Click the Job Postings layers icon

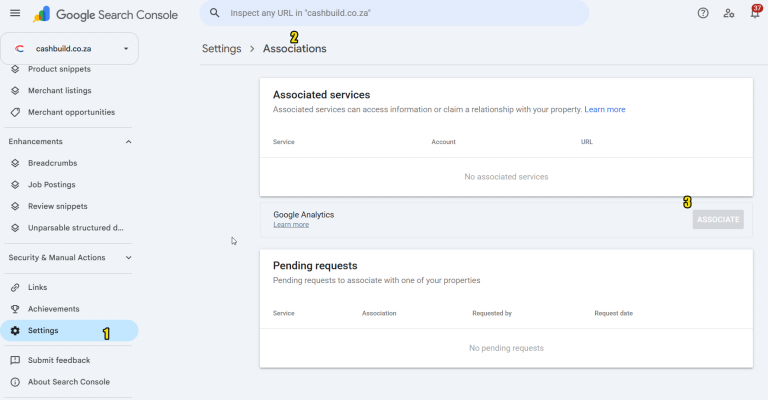tap(15, 185)
